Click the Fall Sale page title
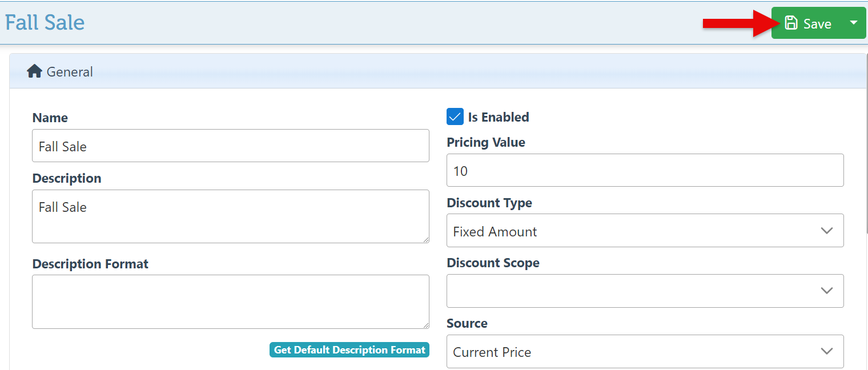The image size is (868, 370). pos(45,23)
